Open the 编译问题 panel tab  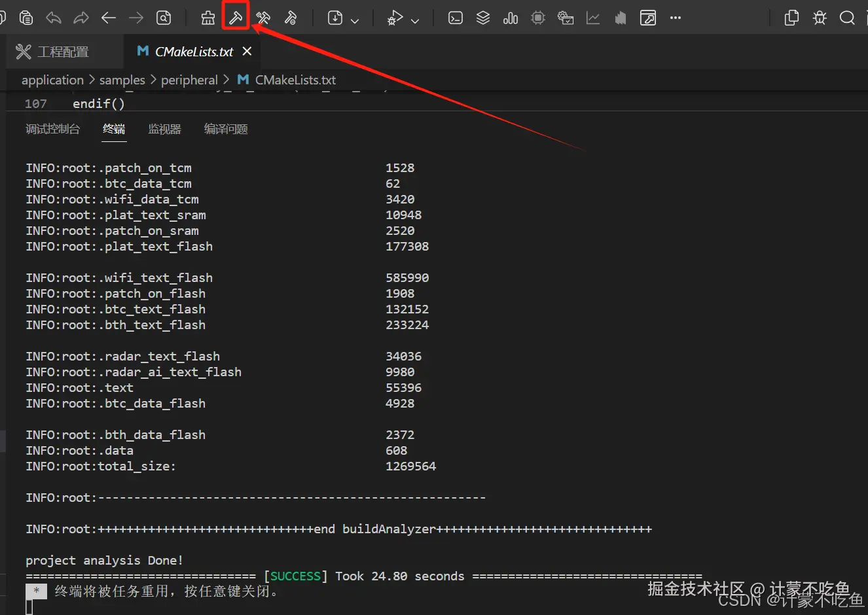(x=226, y=129)
